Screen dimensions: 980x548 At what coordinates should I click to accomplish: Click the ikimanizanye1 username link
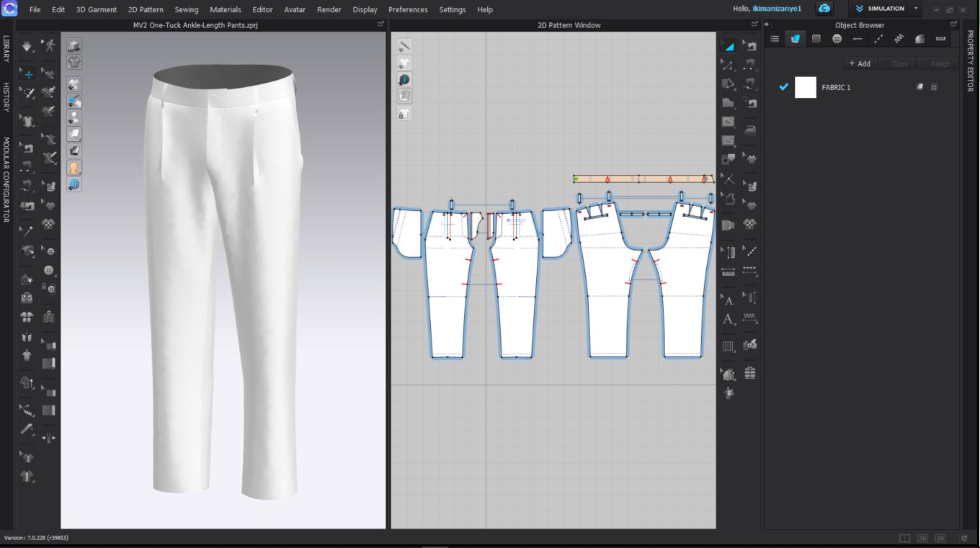(777, 9)
